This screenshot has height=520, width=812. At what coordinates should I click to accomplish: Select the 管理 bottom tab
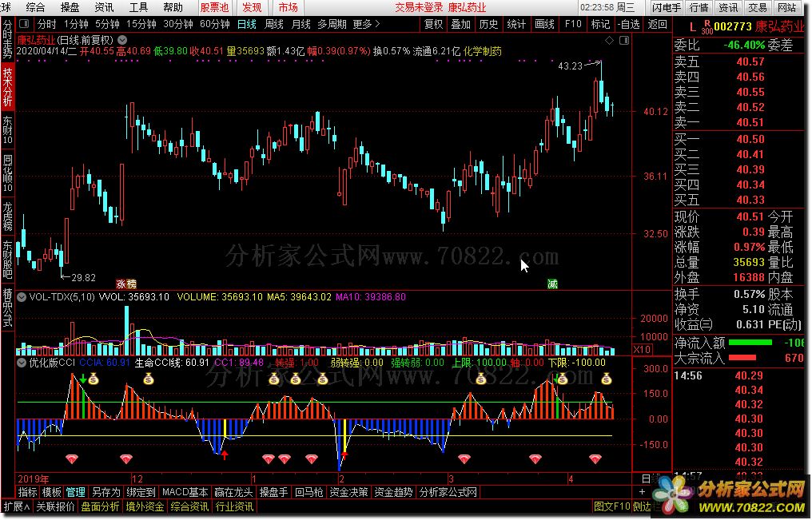click(76, 492)
